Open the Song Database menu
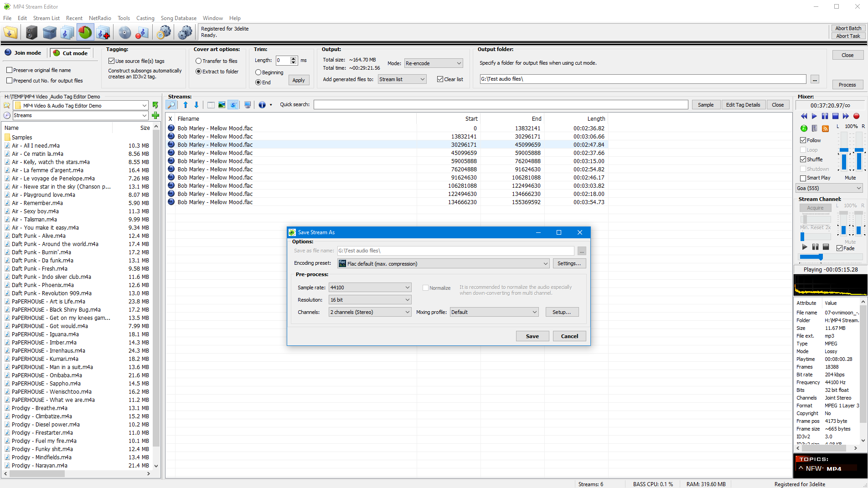This screenshot has width=868, height=488. (x=178, y=18)
